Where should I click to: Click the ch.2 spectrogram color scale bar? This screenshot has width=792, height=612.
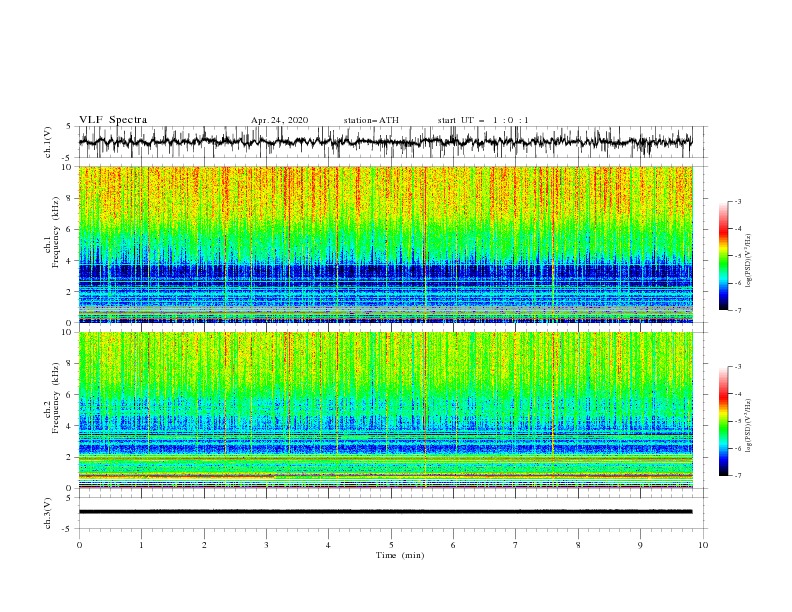[723, 421]
